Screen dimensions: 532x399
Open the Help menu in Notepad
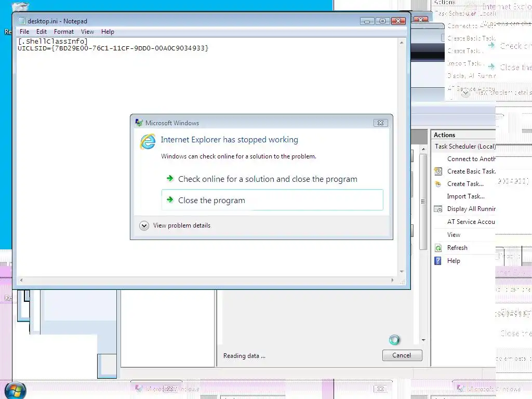coord(108,32)
